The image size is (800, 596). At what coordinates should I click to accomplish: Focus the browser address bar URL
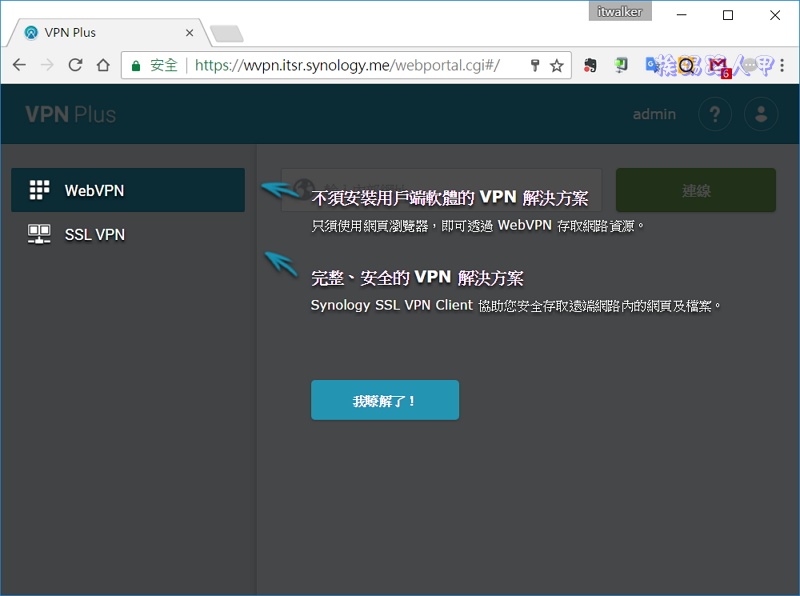point(347,65)
